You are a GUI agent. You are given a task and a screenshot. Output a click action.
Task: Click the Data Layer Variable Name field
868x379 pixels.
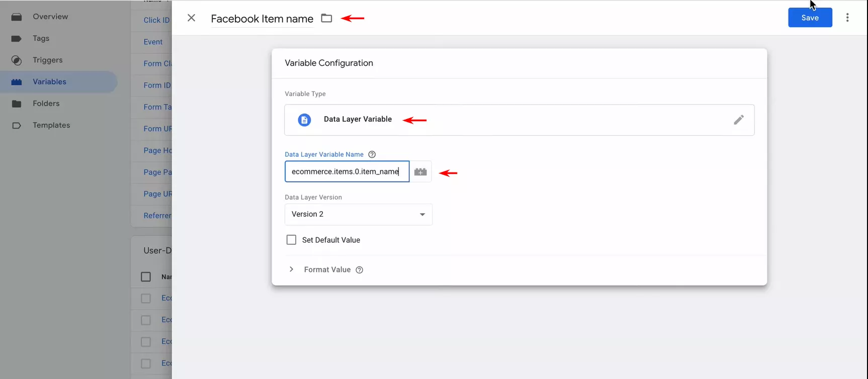[347, 171]
